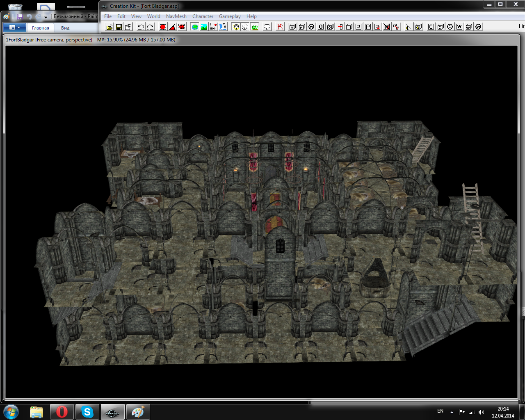Click the boxed W water icon
Image resolution: width=525 pixels, height=420 pixels.
(459, 27)
